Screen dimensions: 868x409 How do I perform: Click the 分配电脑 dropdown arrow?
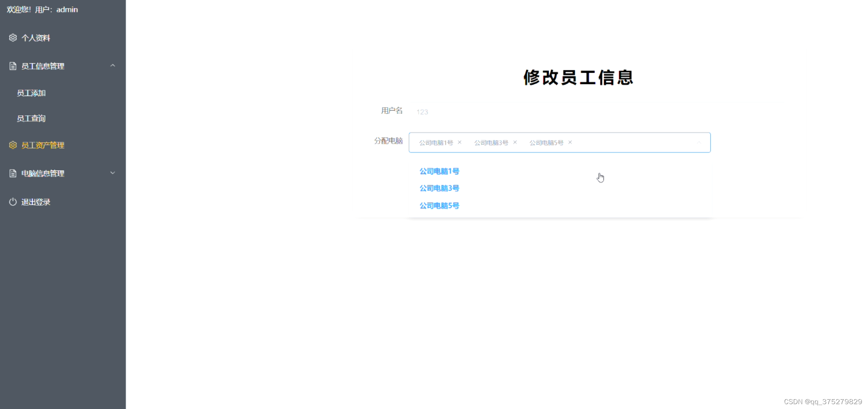(x=699, y=143)
